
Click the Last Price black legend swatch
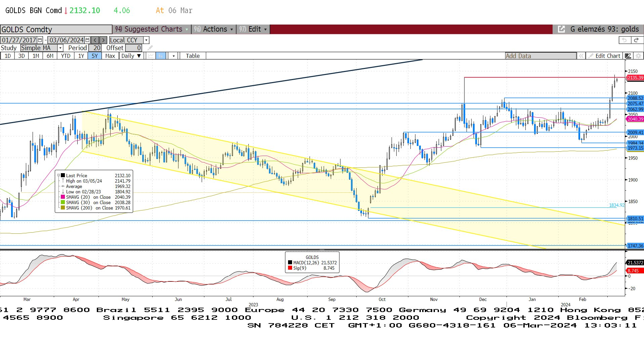pyautogui.click(x=63, y=176)
